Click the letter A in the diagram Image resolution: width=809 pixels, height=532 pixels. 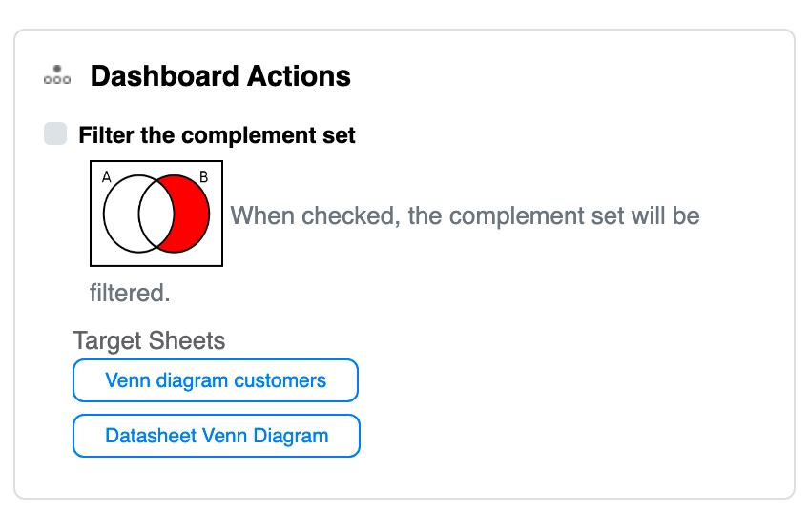click(x=106, y=176)
